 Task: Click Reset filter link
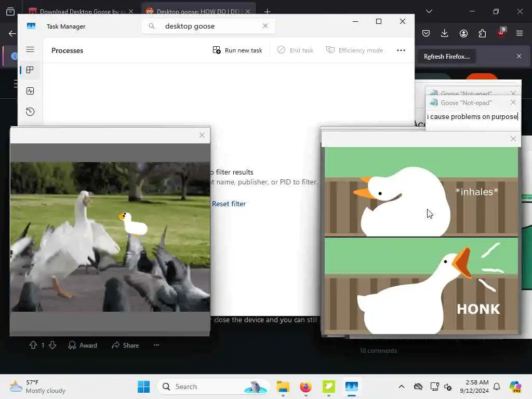coord(229,204)
